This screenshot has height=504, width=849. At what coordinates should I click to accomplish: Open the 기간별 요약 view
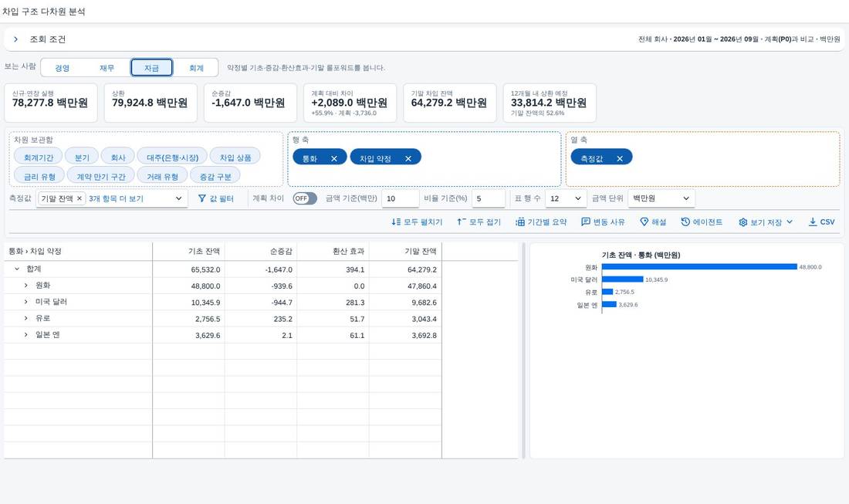coord(541,222)
